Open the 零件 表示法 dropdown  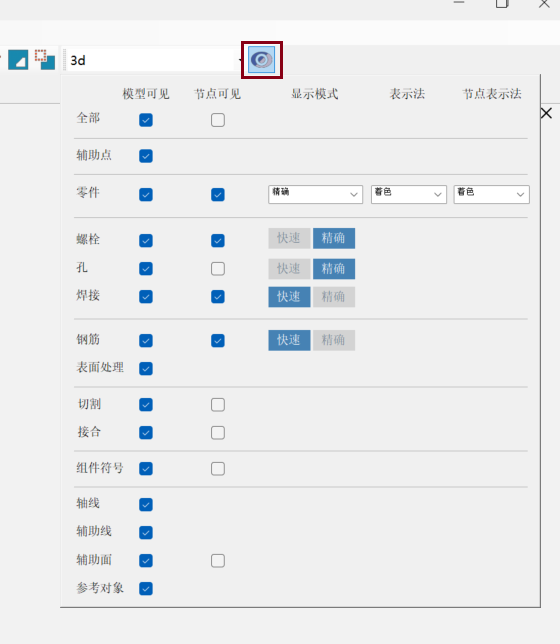pyautogui.click(x=408, y=194)
